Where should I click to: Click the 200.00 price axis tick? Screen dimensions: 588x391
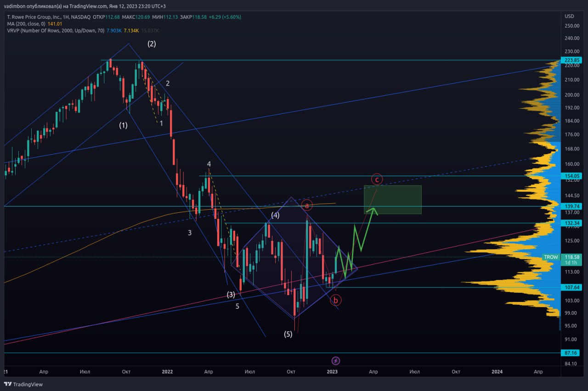(x=571, y=95)
